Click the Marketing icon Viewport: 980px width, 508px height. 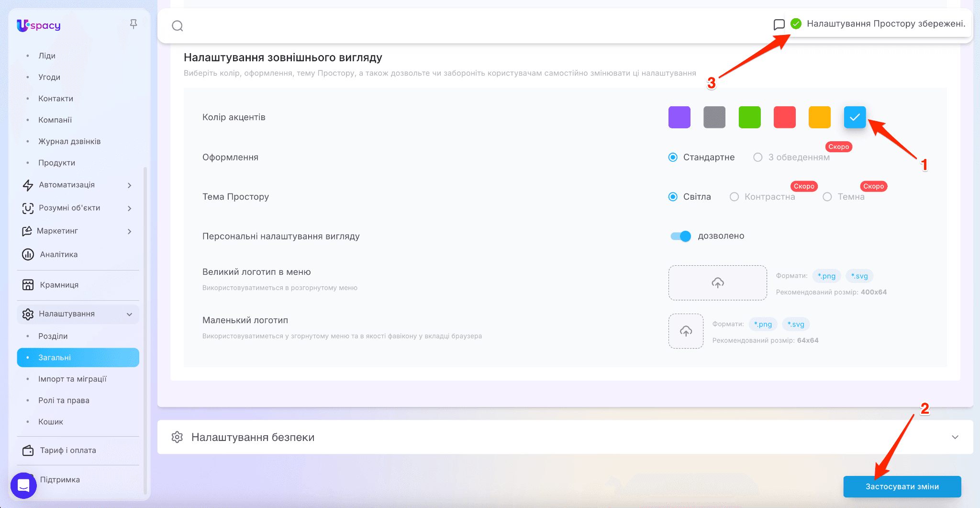coord(27,231)
